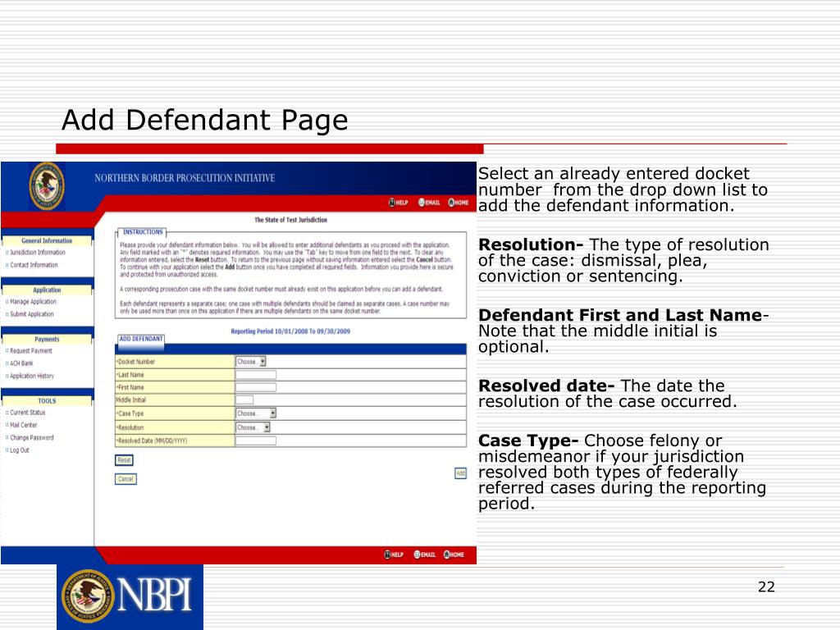Click the Help icon in top red bar

tap(399, 203)
